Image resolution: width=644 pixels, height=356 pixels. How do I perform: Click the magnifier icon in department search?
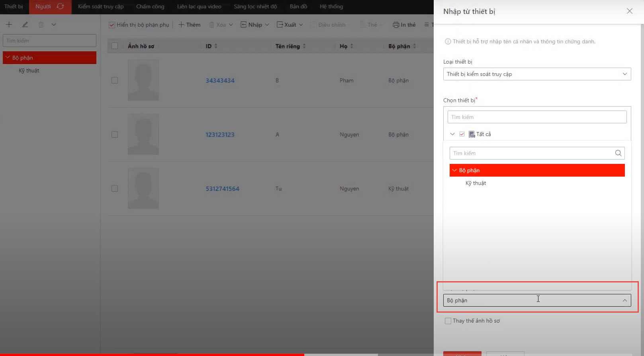(618, 153)
